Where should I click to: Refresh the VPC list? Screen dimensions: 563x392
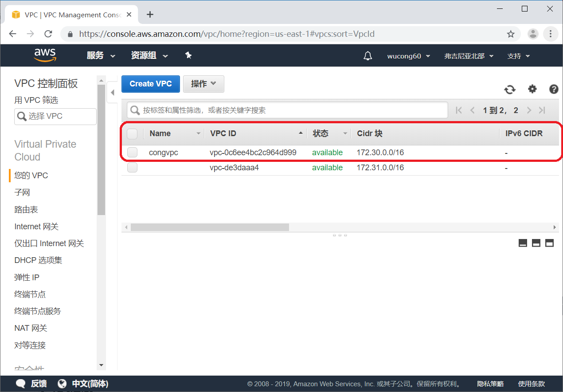[510, 89]
